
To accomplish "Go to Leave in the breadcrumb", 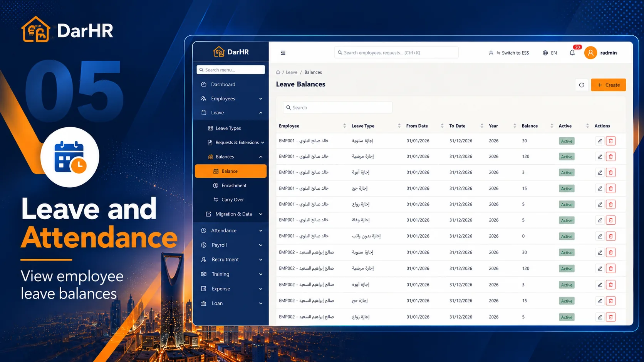I will coord(292,72).
